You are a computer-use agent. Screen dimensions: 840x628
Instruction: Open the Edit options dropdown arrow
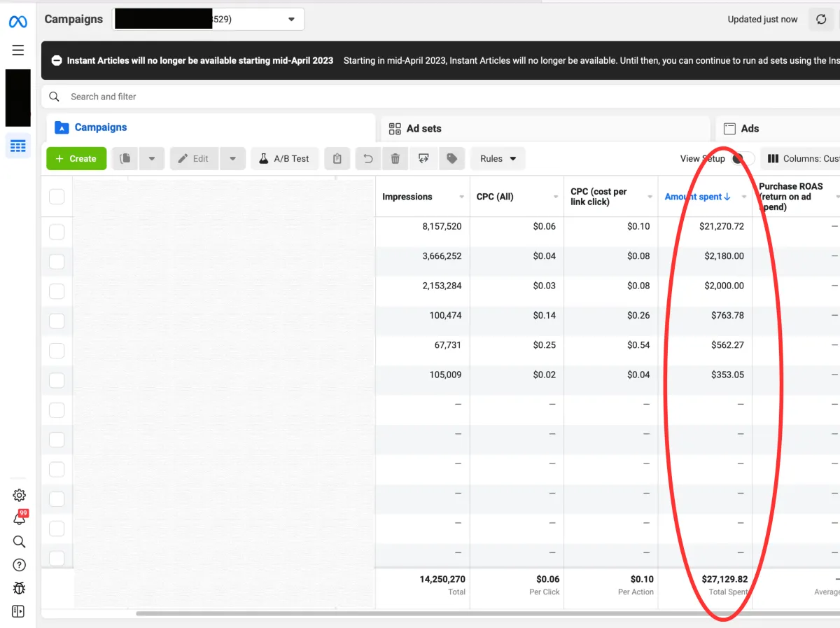pos(232,159)
